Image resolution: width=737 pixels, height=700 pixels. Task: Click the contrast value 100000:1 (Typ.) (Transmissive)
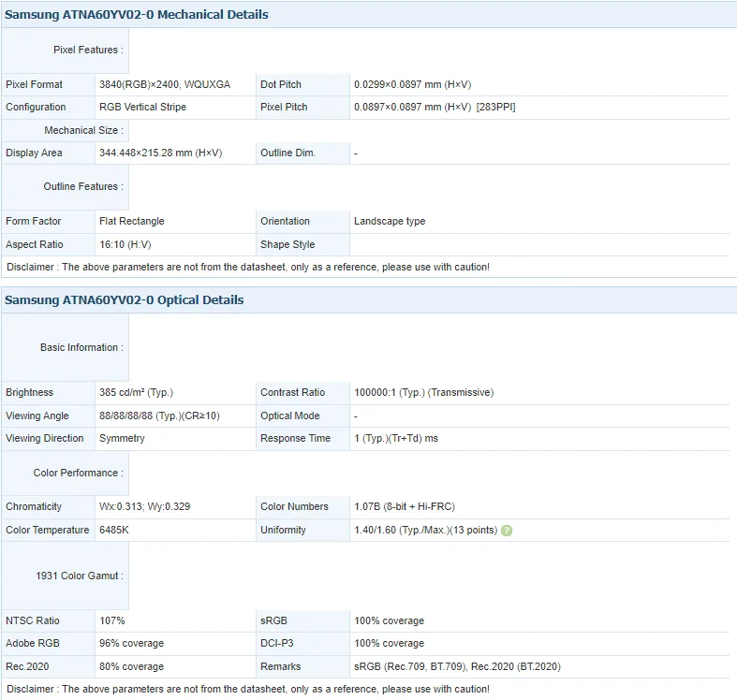tap(424, 393)
